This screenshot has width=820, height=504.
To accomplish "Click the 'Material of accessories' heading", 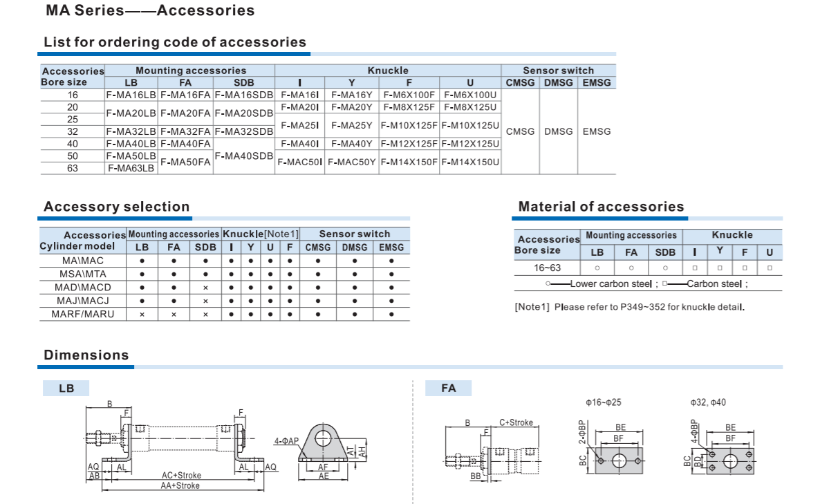I will point(601,207).
